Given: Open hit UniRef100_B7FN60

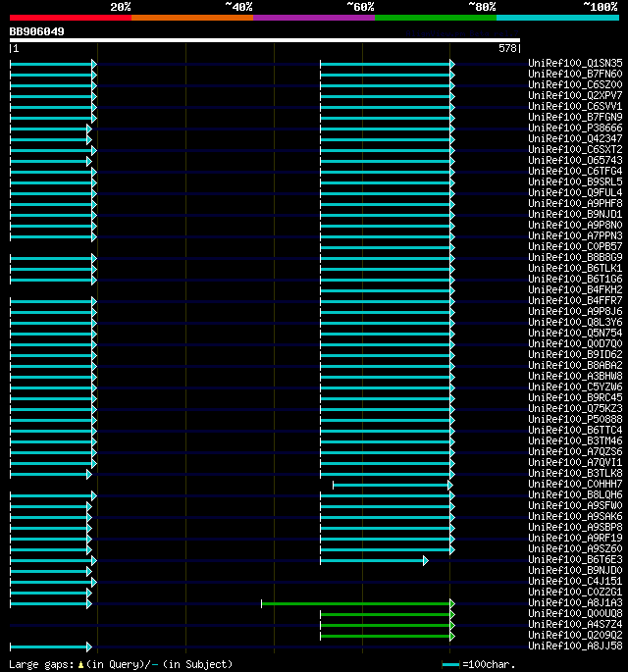Looking at the screenshot, I should click(x=575, y=75).
